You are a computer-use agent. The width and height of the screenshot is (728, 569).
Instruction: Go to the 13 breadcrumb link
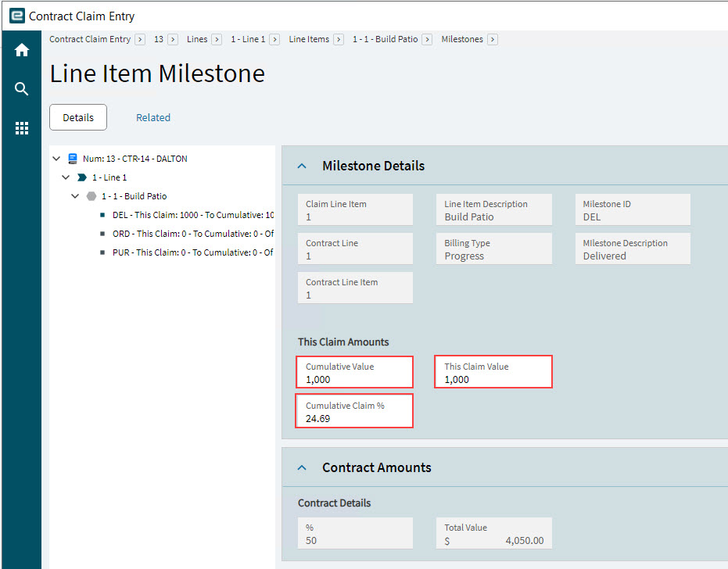159,39
